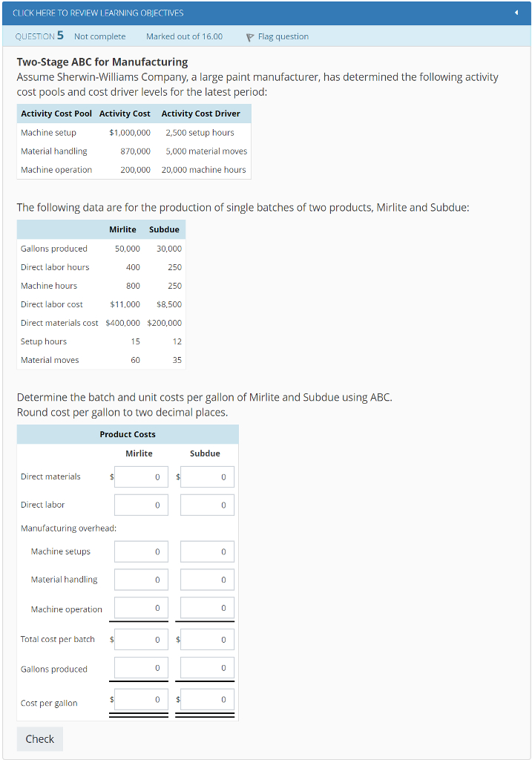Click the Subdue Material handling input
Screen dimensions: 532x760
(206, 580)
